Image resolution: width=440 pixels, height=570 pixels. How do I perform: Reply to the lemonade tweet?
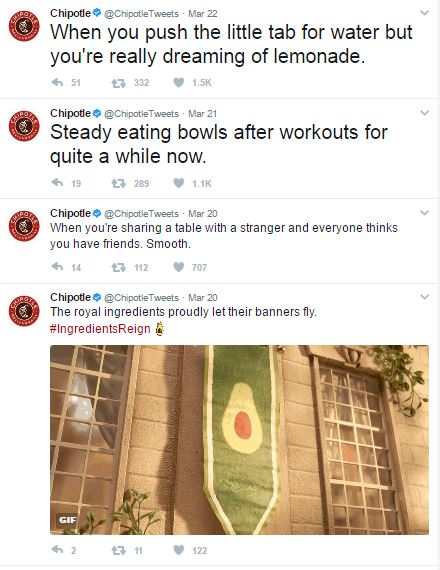(x=57, y=83)
